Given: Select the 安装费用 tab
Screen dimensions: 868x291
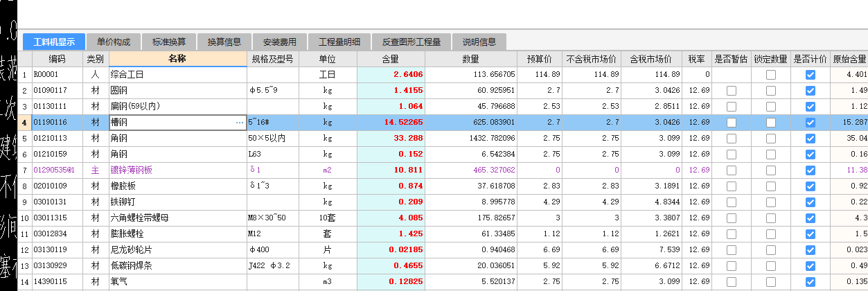Looking at the screenshot, I should coord(280,42).
